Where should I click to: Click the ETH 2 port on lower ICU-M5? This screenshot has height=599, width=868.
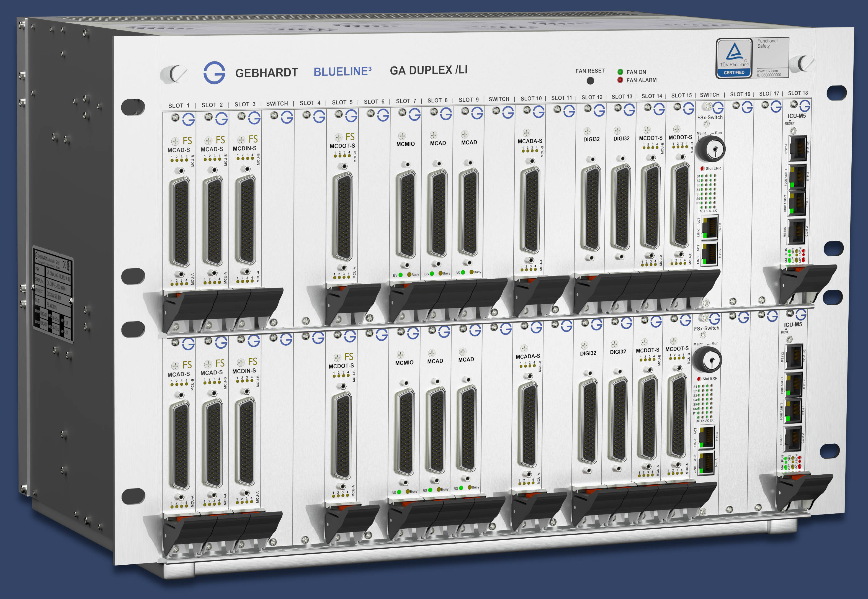[x=793, y=384]
